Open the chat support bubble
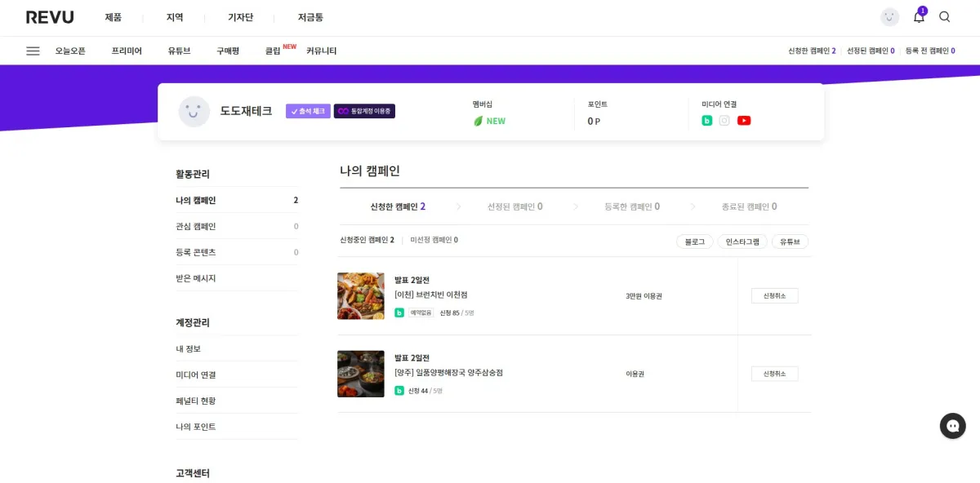The width and height of the screenshot is (980, 483). pyautogui.click(x=952, y=426)
